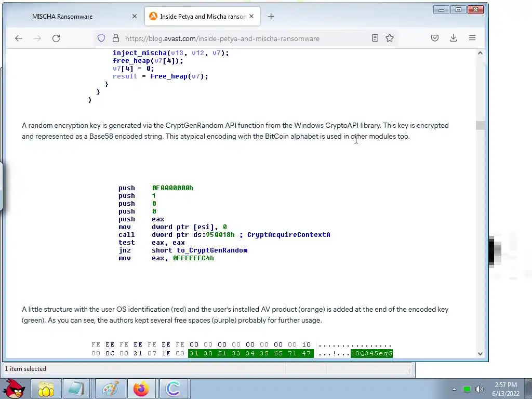
Task: Click scrollbar up arrow
Action: pos(480,53)
